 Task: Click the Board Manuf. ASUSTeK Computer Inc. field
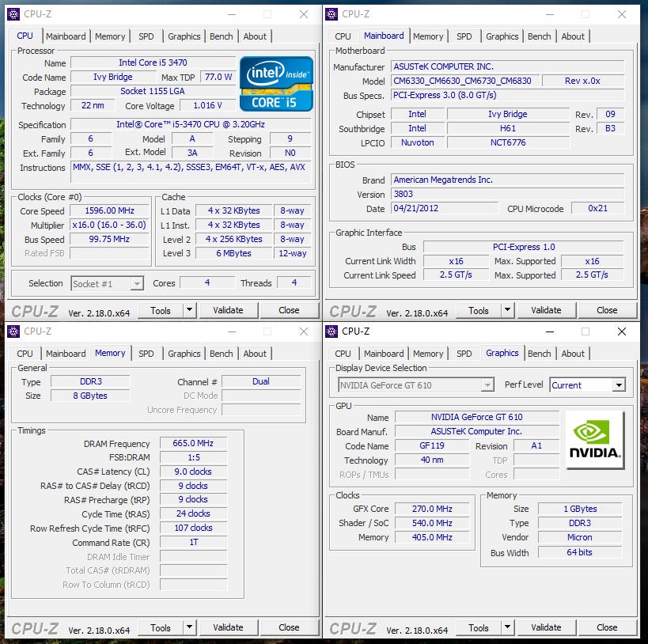click(x=476, y=431)
